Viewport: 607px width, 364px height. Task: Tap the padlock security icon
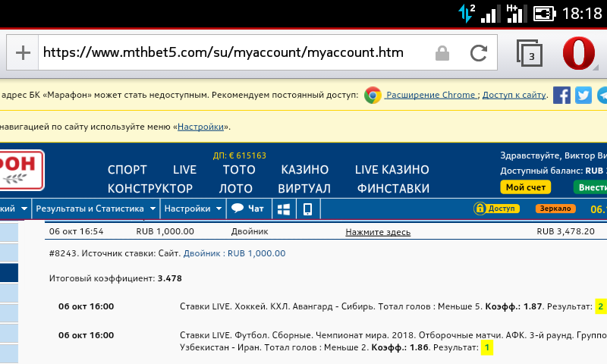pos(442,53)
